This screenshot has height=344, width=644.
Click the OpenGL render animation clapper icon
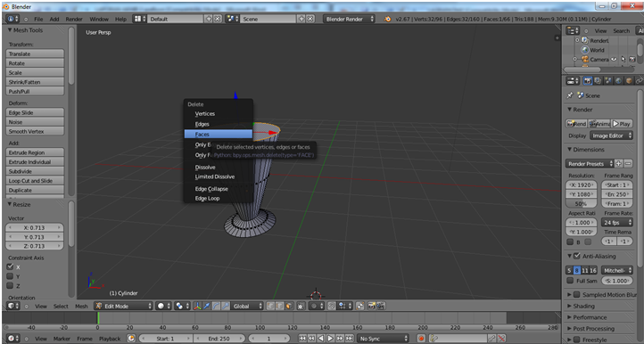[381, 306]
